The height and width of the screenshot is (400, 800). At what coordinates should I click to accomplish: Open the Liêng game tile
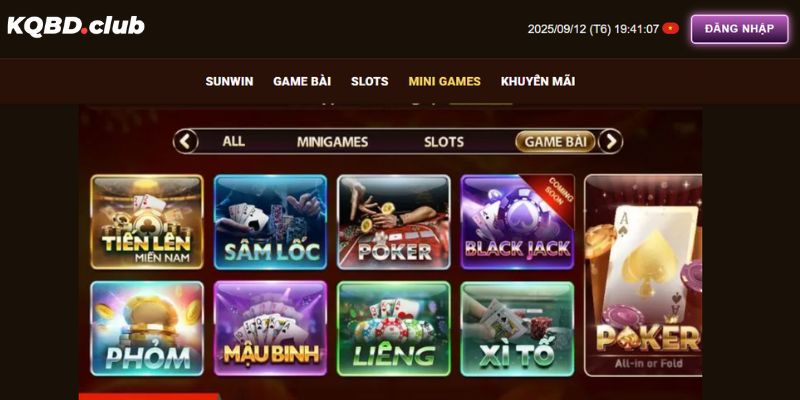click(394, 329)
